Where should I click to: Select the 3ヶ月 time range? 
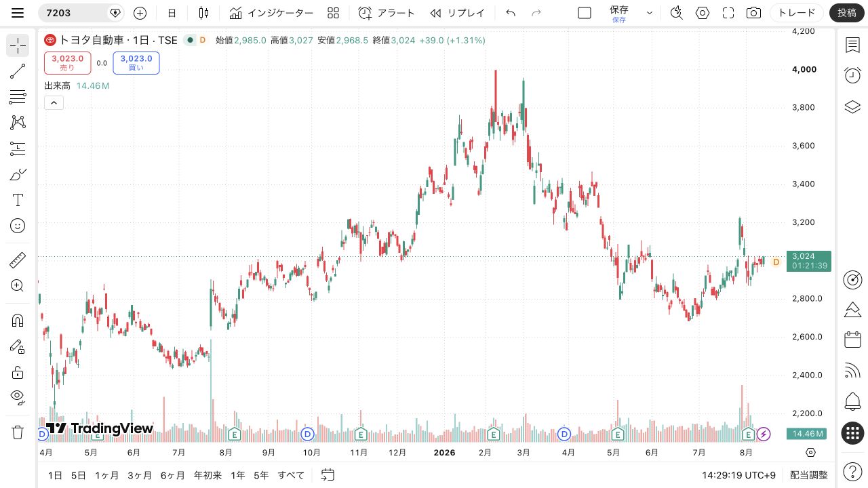tap(140, 475)
